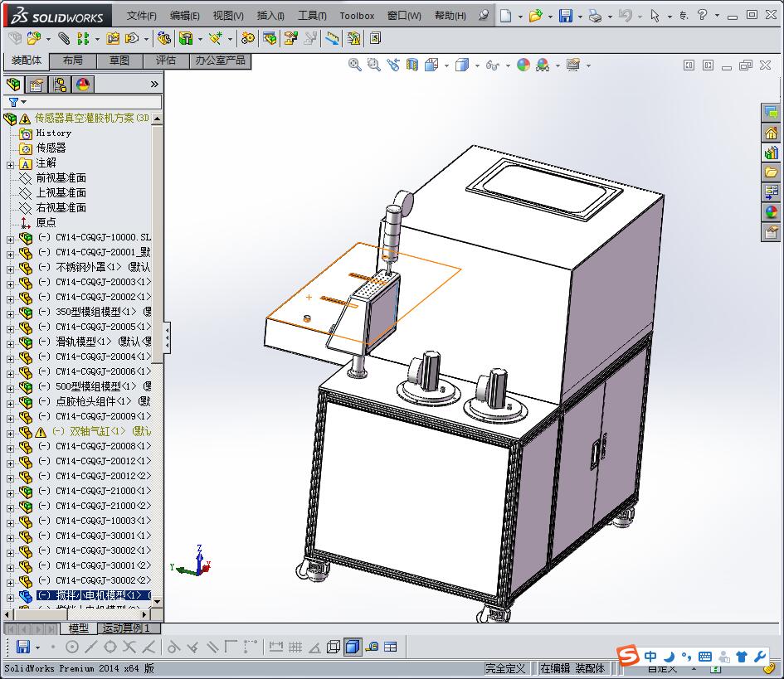Switch to the 评估 tab
This screenshot has height=679, width=784.
[166, 61]
